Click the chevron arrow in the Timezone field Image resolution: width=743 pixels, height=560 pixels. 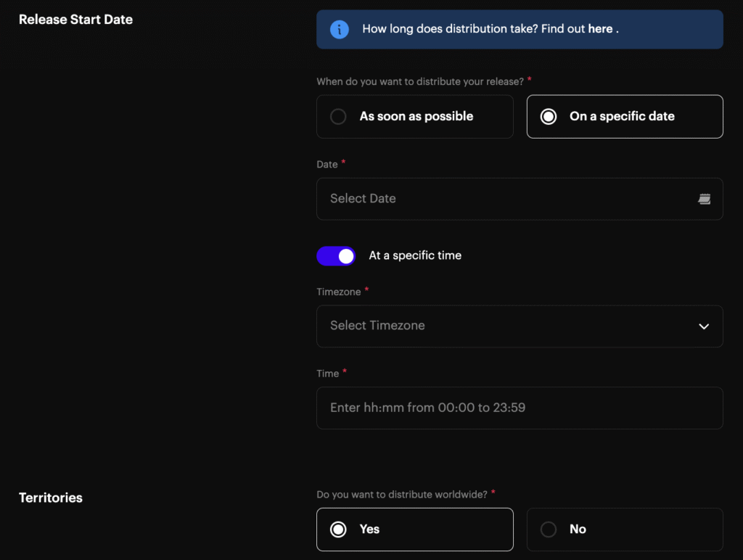(703, 326)
